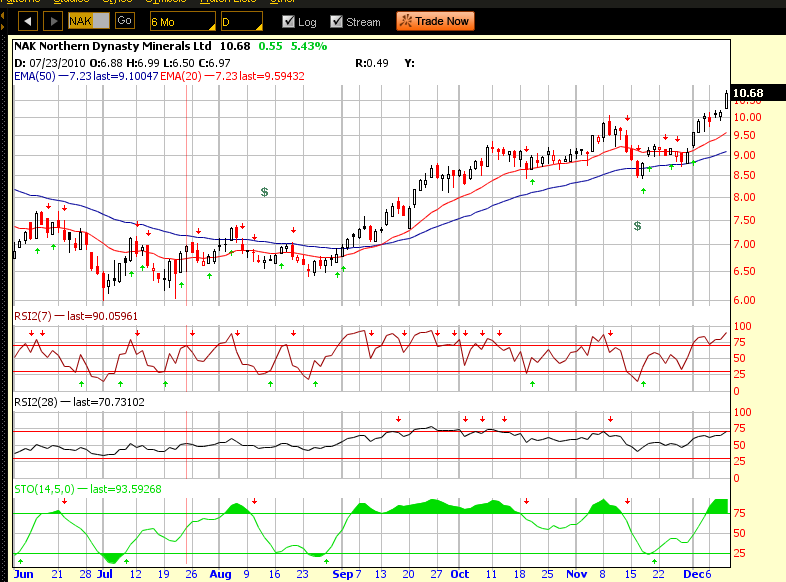Open the D interval dropdown

pos(242,22)
